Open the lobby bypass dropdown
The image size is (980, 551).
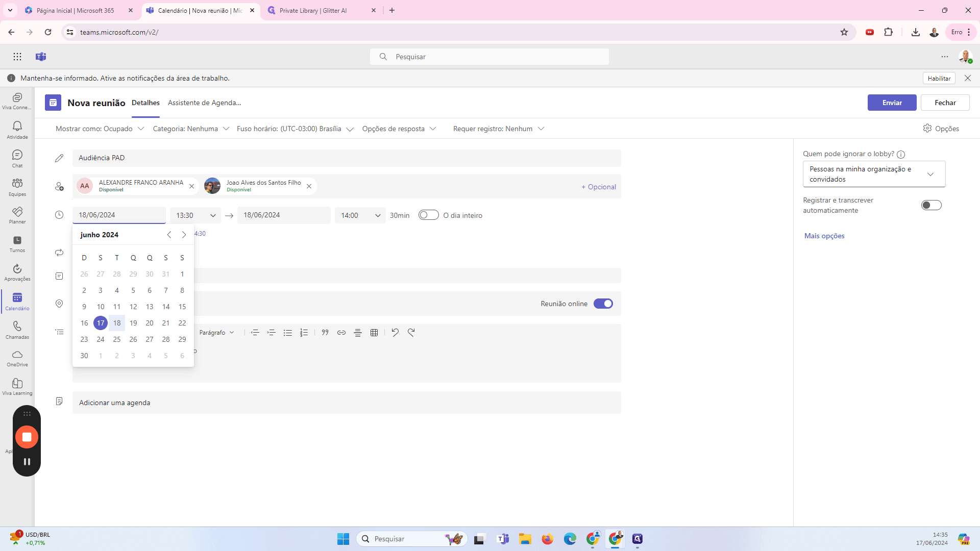(x=874, y=174)
